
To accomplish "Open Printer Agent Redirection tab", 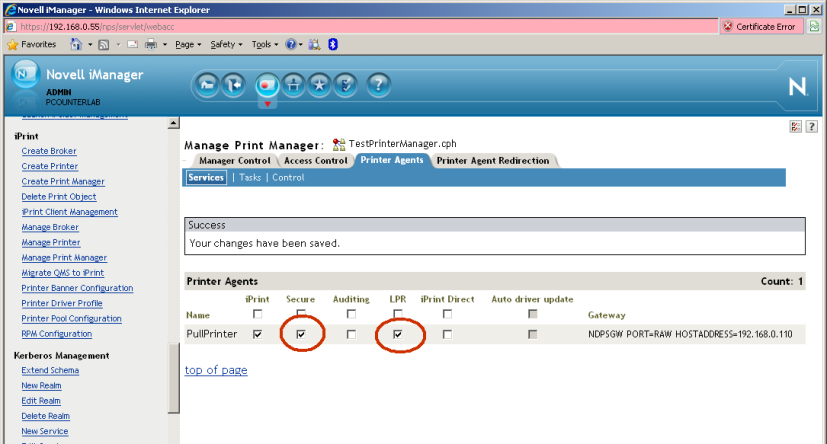I will click(493, 160).
